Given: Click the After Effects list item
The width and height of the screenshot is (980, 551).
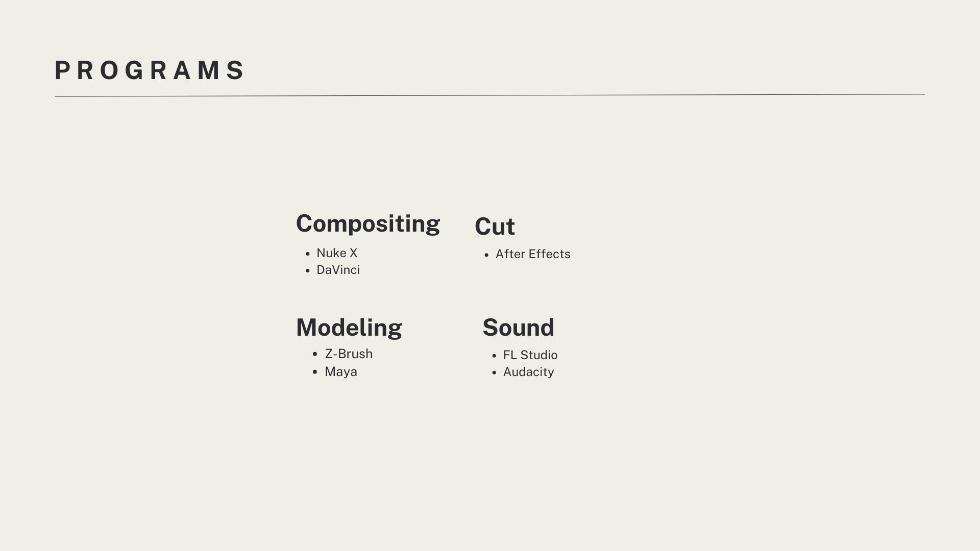Looking at the screenshot, I should pyautogui.click(x=533, y=254).
